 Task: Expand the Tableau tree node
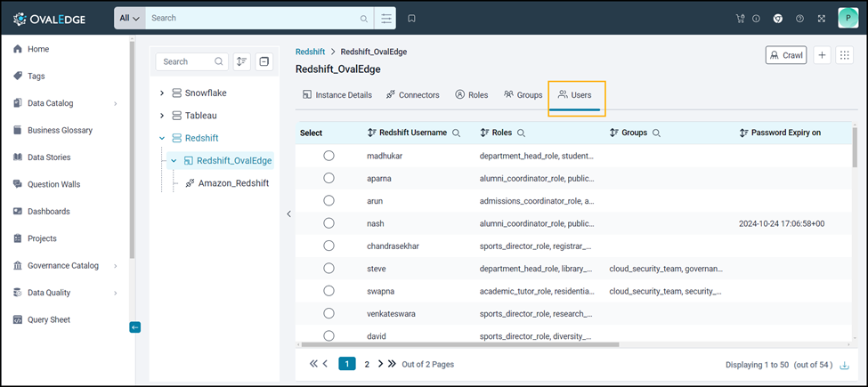point(162,116)
